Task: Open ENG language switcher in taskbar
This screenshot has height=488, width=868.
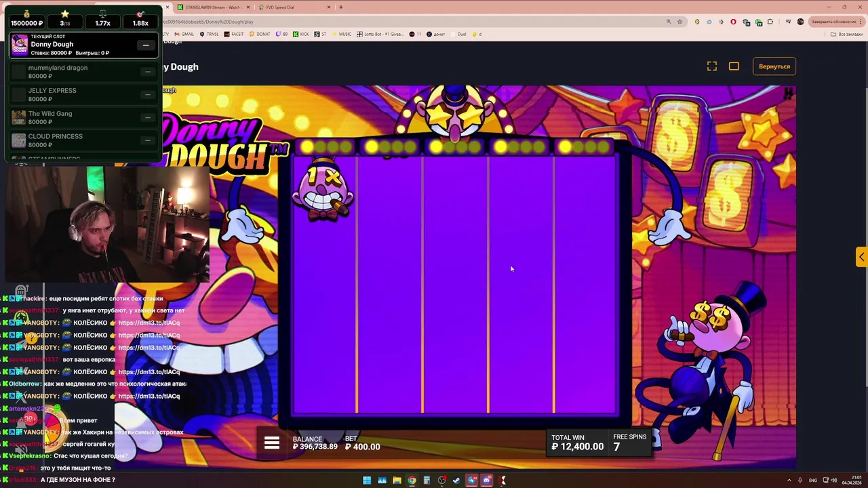Action: pyautogui.click(x=812, y=481)
